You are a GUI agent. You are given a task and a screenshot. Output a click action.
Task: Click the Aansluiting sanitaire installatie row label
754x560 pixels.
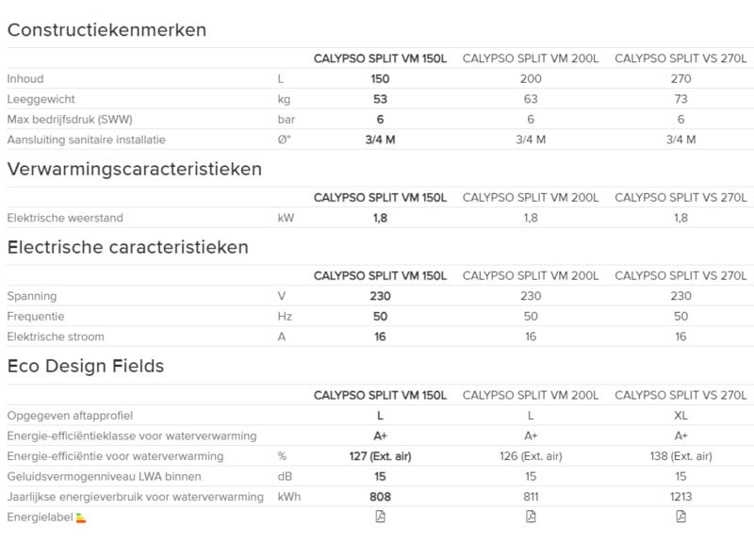tap(86, 140)
